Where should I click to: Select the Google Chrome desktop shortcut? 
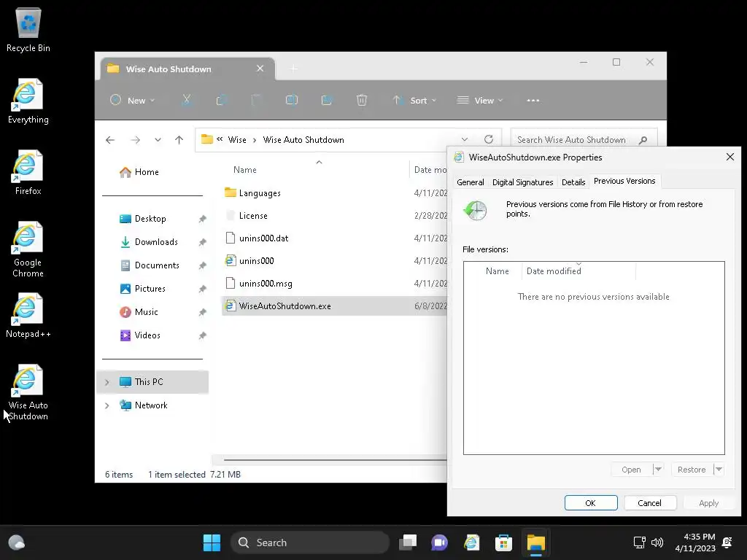coord(28,249)
